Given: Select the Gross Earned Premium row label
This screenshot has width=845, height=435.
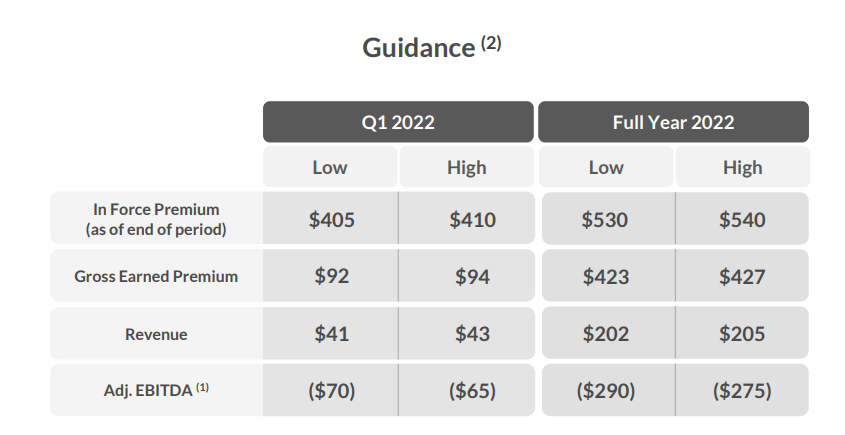Looking at the screenshot, I should coord(156,276).
